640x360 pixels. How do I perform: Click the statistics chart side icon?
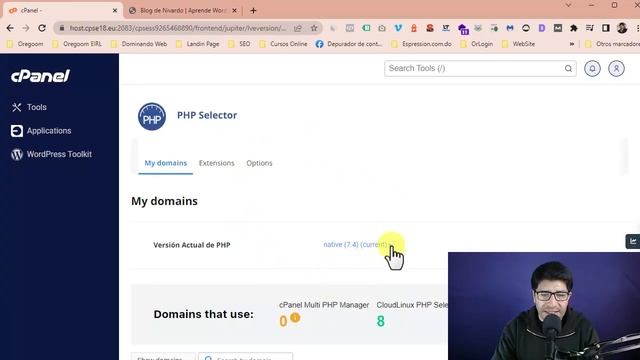point(633,241)
